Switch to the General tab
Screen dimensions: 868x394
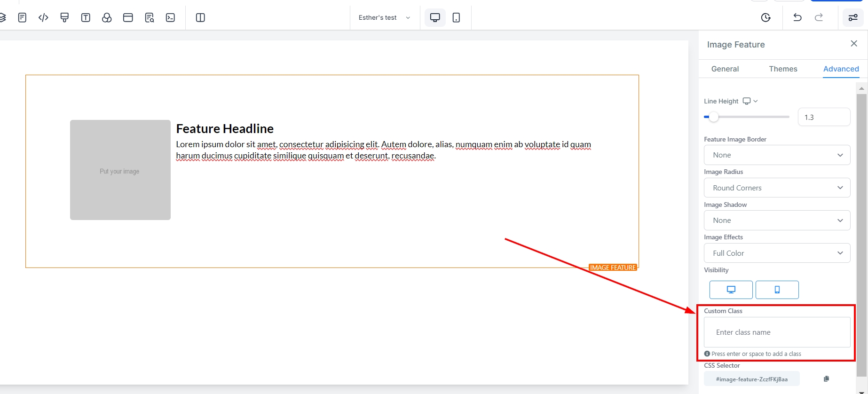pyautogui.click(x=725, y=69)
